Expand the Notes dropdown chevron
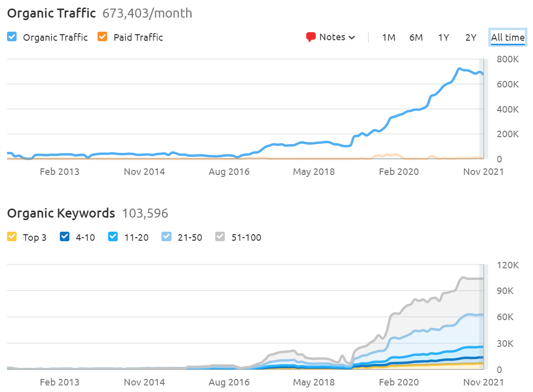 click(x=352, y=38)
